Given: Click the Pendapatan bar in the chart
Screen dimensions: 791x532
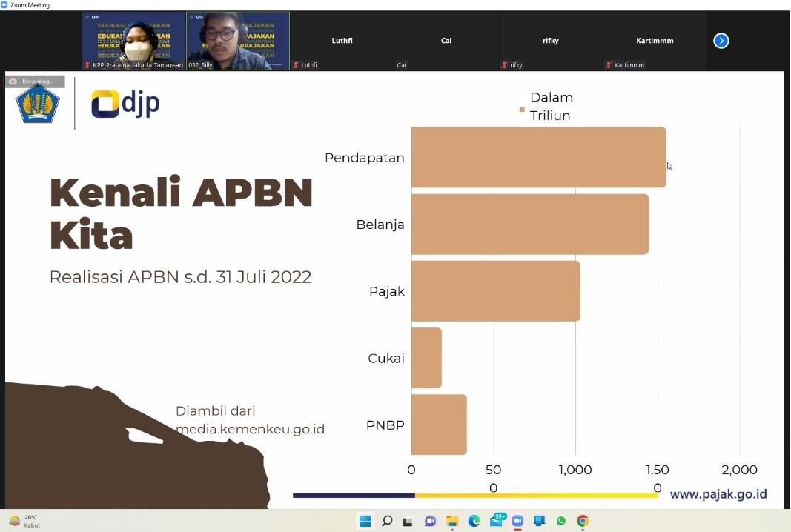Looking at the screenshot, I should [x=538, y=157].
